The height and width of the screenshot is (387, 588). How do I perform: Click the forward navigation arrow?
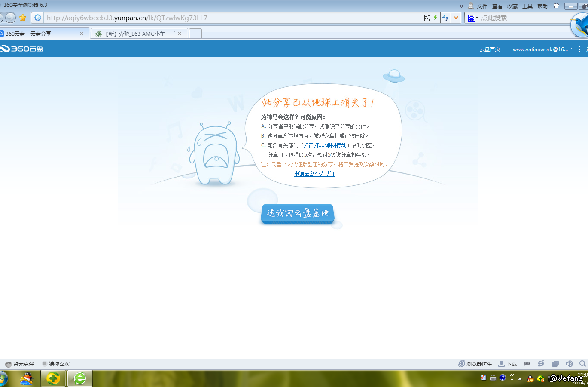(x=10, y=18)
